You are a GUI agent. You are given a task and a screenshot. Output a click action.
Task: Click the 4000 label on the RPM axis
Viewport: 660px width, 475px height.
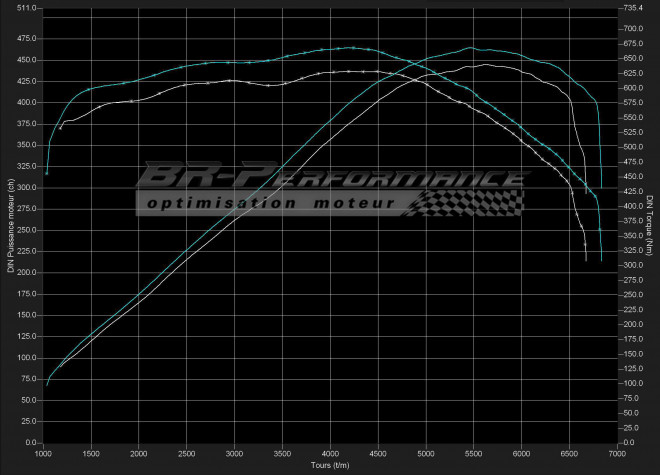click(x=331, y=452)
